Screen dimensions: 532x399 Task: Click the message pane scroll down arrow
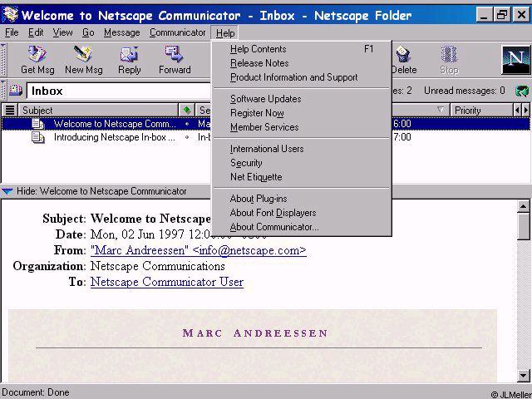pos(523,375)
